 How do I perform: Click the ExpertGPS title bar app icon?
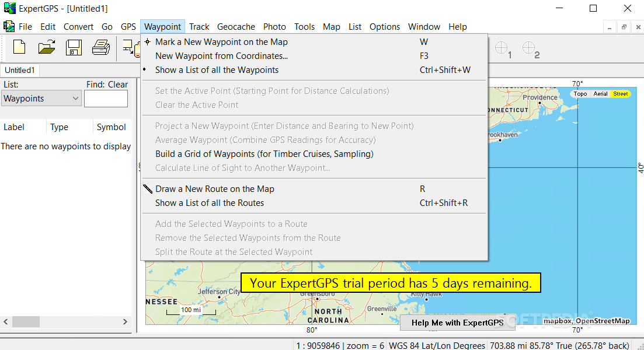click(x=10, y=8)
